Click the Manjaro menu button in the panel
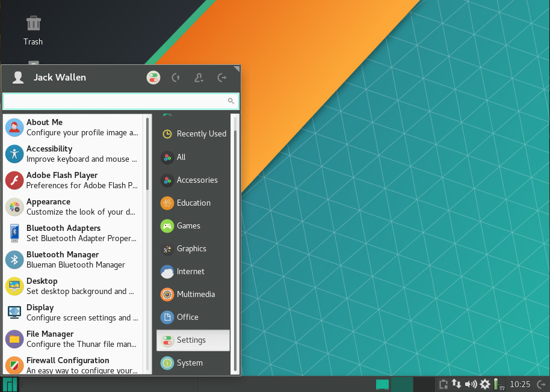 pyautogui.click(x=10, y=384)
